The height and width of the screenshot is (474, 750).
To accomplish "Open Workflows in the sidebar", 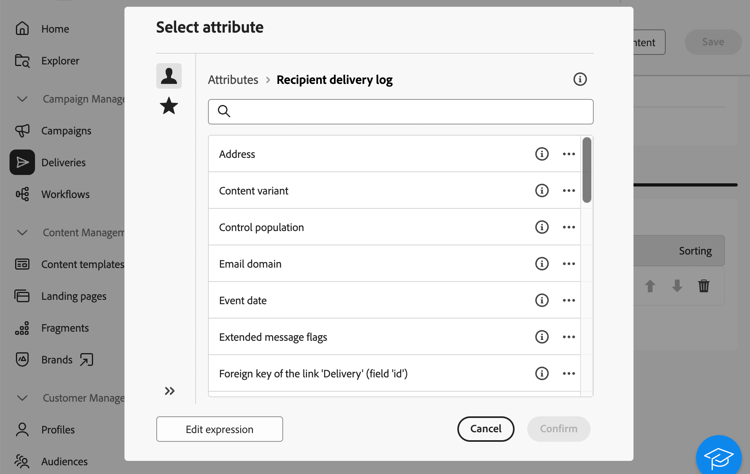I will pyautogui.click(x=65, y=194).
